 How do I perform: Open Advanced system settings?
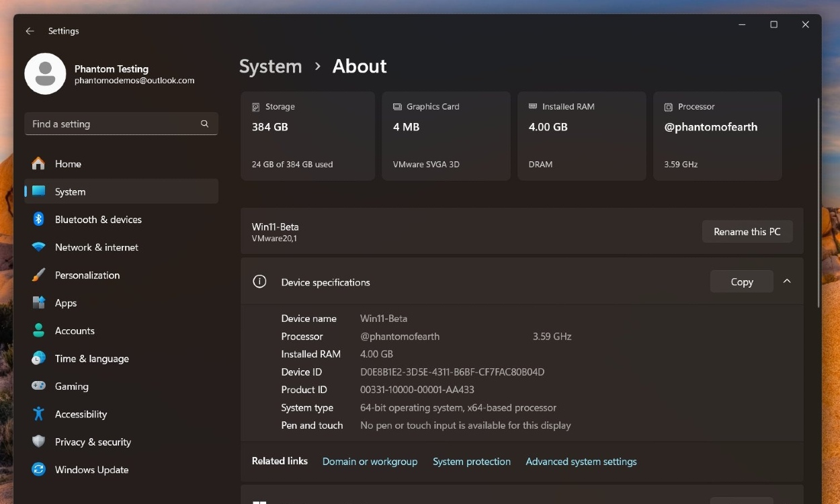tap(581, 461)
